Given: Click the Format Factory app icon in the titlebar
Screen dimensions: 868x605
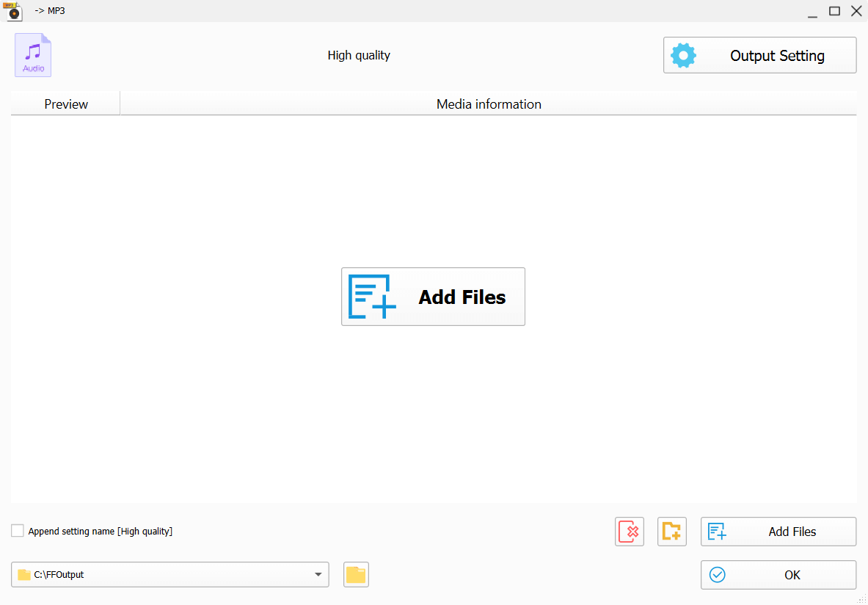Looking at the screenshot, I should click(x=14, y=11).
